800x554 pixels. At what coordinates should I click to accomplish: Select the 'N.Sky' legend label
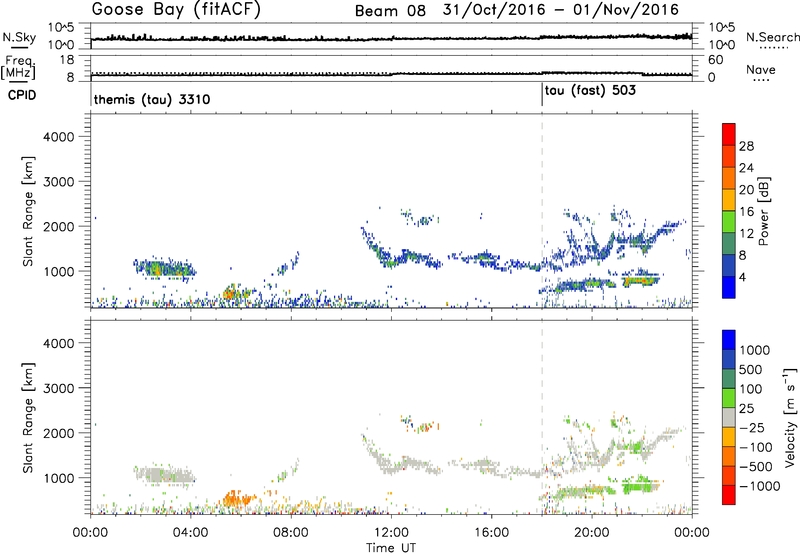point(19,37)
